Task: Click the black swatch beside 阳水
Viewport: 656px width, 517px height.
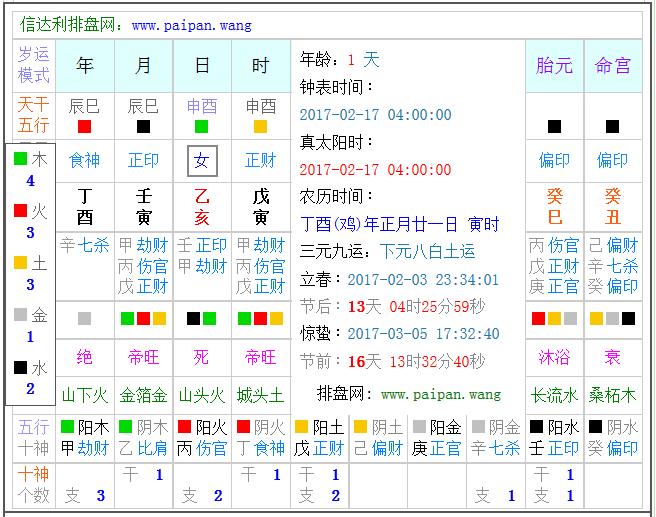Action: 537,427
